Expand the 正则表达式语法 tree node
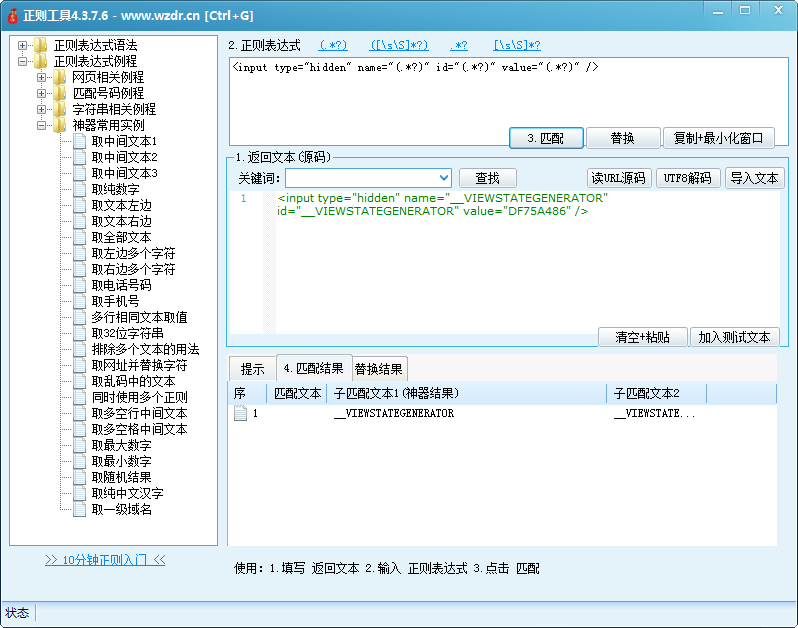The width and height of the screenshot is (798, 628). [22, 45]
